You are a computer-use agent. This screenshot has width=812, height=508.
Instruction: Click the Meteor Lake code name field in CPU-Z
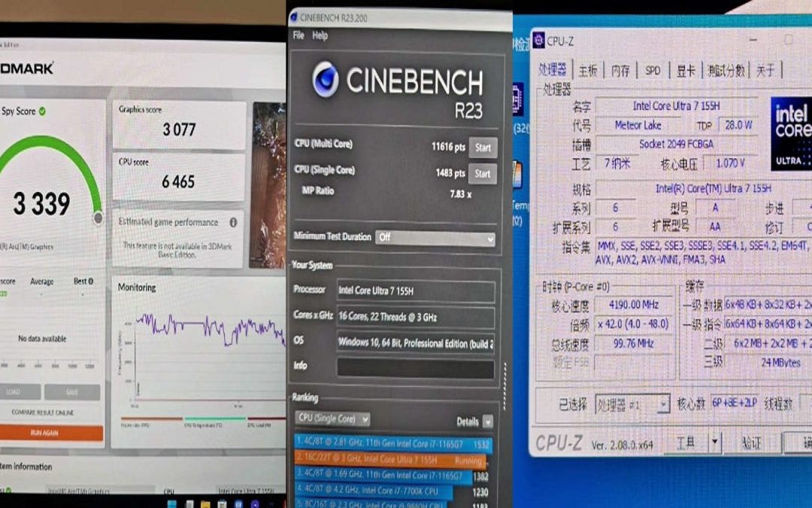(638, 126)
